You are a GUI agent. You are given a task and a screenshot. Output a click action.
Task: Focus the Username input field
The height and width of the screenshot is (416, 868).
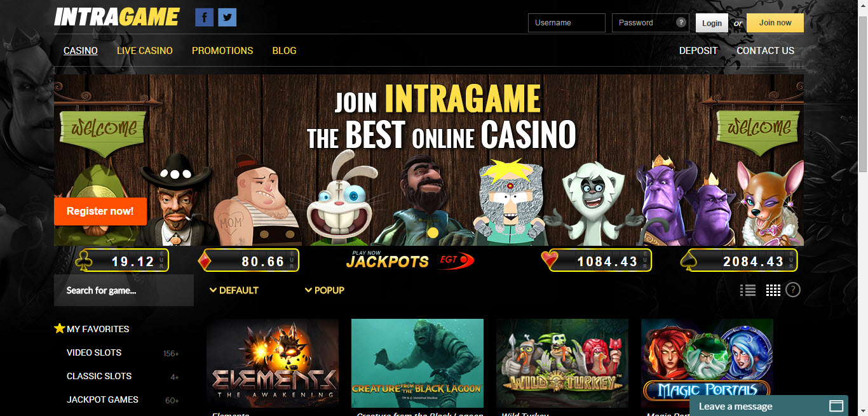point(567,23)
